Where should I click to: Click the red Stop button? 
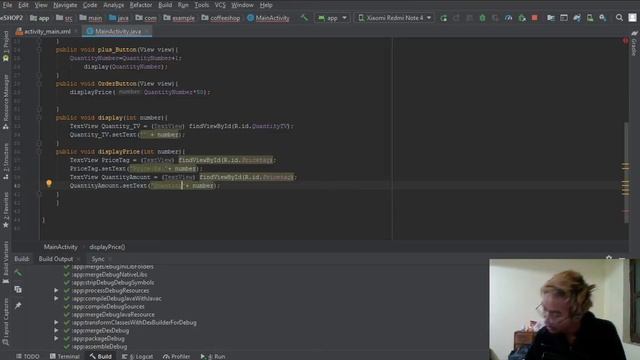pos(535,18)
